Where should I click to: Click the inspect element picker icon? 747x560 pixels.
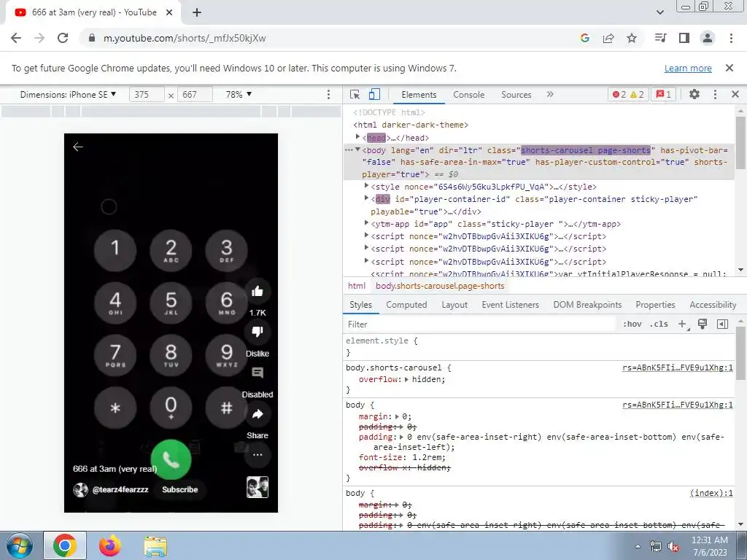point(355,94)
